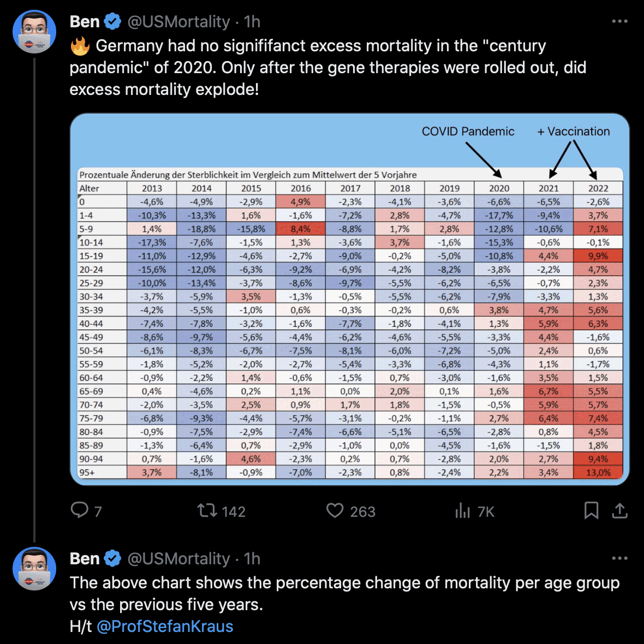Reply to the first tweet
Image resolution: width=644 pixels, height=644 pixels.
pos(80,510)
